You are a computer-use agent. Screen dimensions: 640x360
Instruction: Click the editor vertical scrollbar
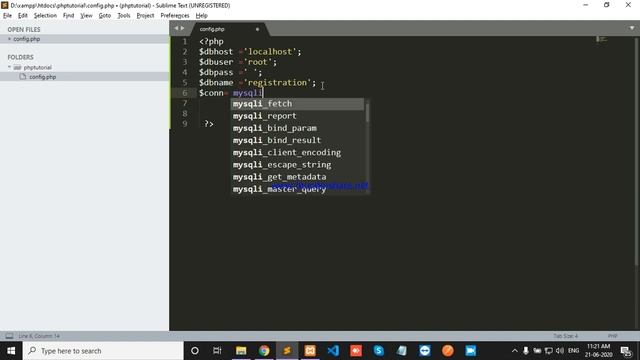pos(637,151)
